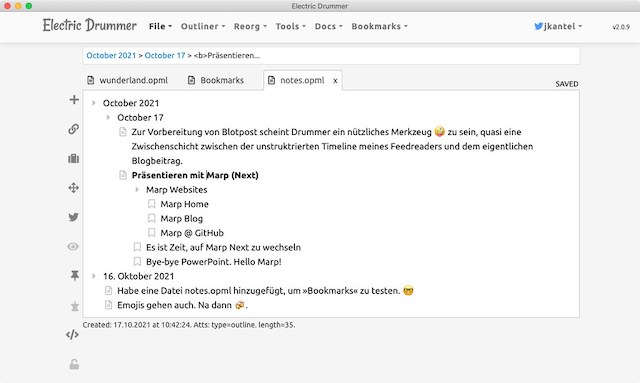Switch to the Bookmarks tab
Image resolution: width=640 pixels, height=383 pixels.
[x=216, y=80]
